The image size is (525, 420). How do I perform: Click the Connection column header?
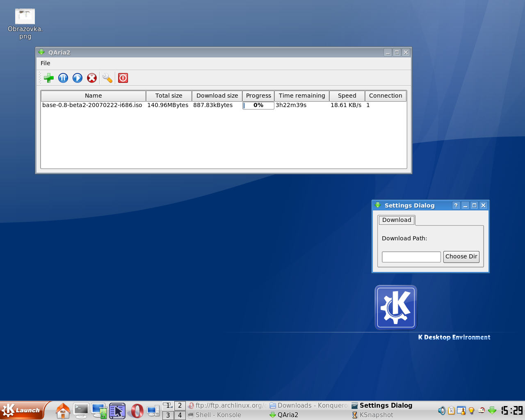pyautogui.click(x=386, y=96)
